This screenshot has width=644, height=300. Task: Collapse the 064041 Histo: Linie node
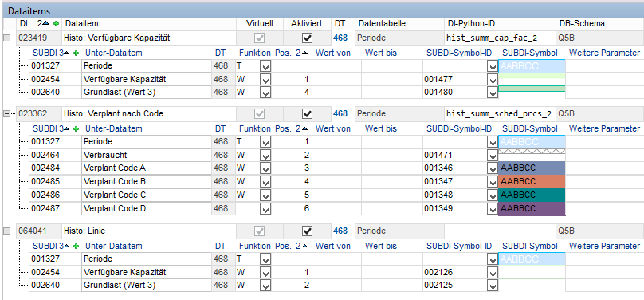pyautogui.click(x=6, y=231)
